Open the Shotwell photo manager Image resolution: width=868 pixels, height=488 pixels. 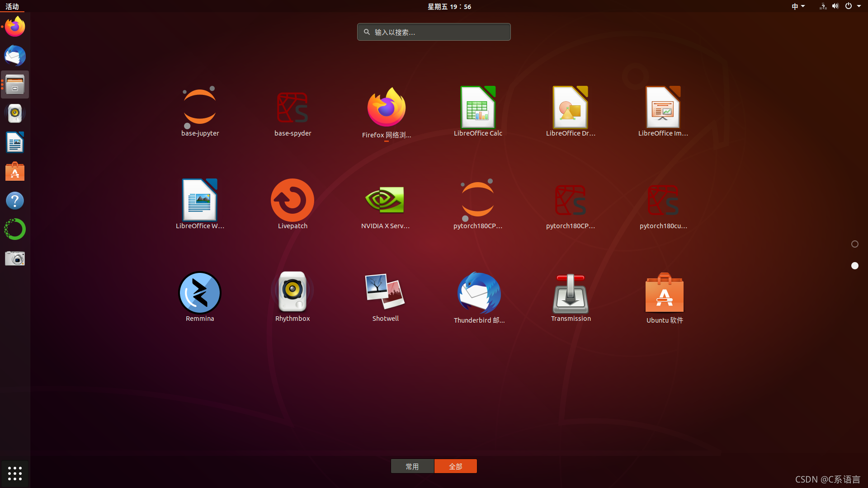tap(386, 297)
